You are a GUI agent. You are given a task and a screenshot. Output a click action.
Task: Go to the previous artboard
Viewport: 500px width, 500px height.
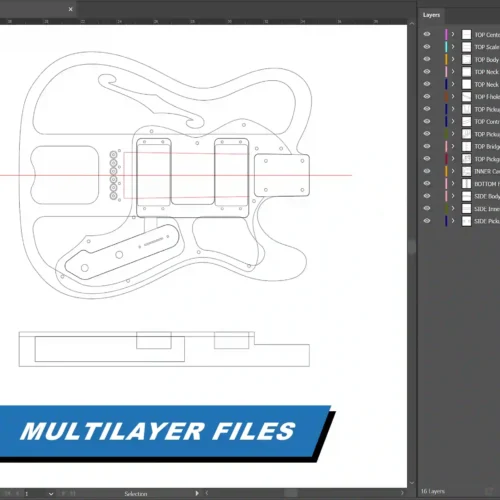[x=17, y=494]
